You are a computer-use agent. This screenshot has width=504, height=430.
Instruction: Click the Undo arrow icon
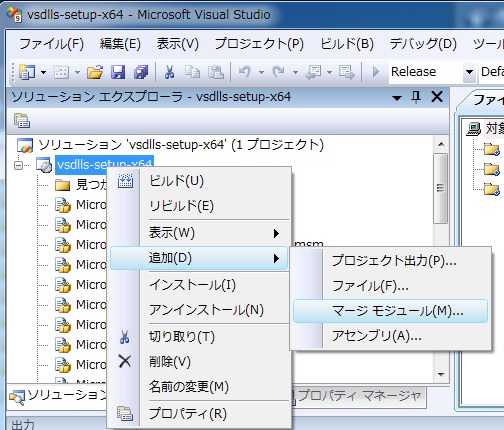245,72
